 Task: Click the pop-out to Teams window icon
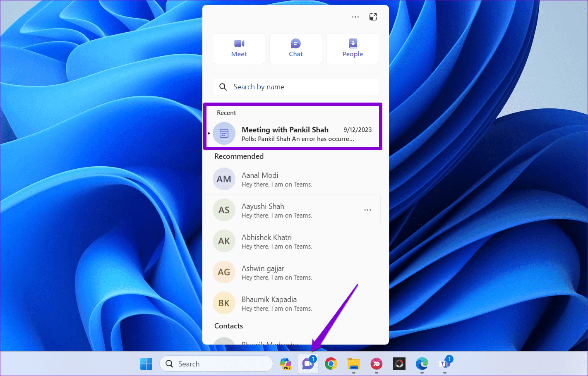click(373, 17)
